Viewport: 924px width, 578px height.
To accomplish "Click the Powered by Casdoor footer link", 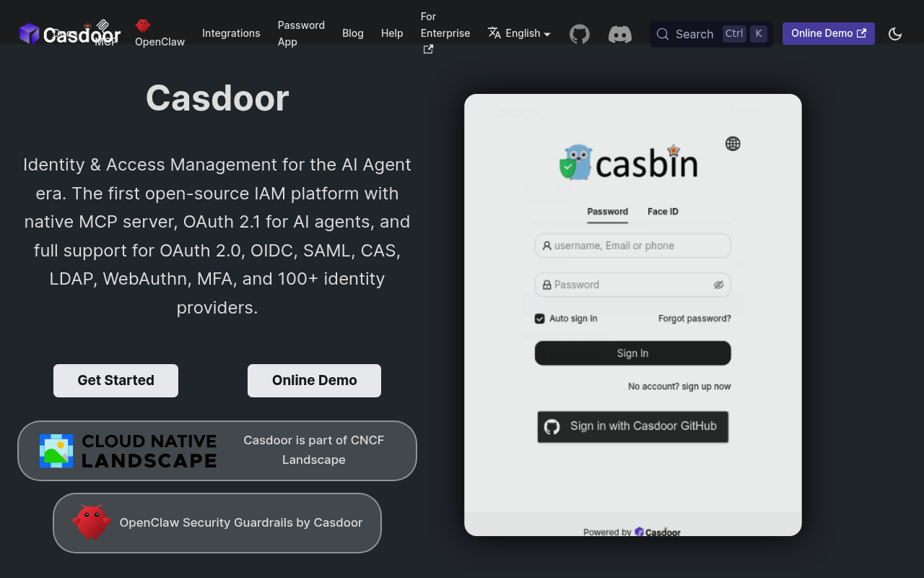I will [x=632, y=532].
